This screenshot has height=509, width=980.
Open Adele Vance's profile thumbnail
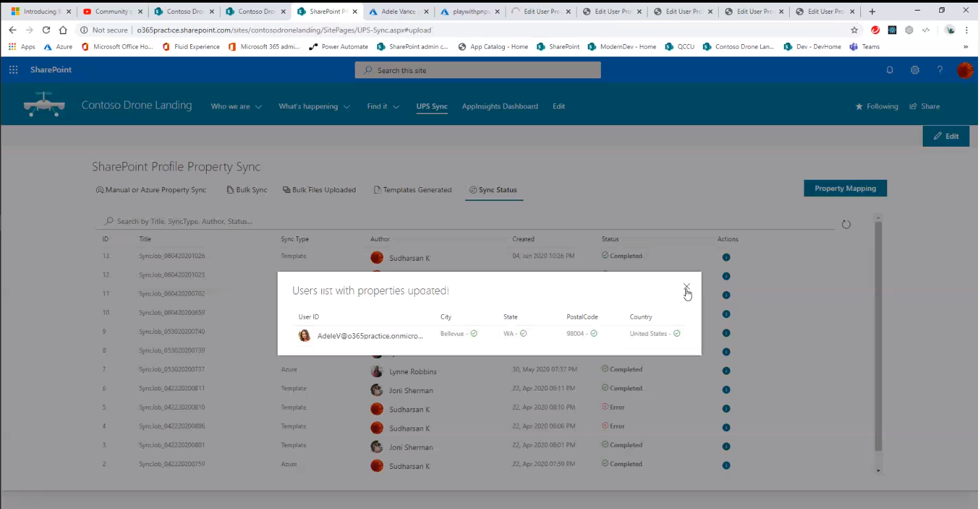tap(304, 335)
